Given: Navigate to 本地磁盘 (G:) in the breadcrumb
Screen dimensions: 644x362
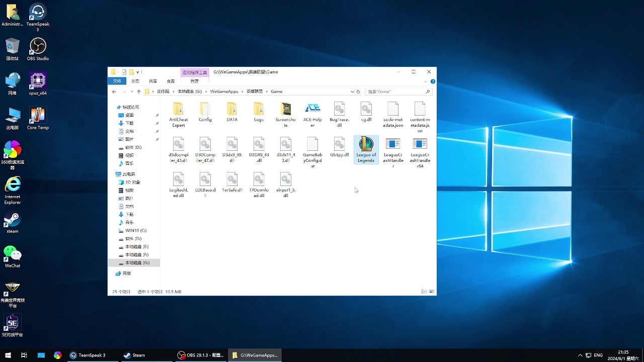Looking at the screenshot, I should (x=190, y=92).
